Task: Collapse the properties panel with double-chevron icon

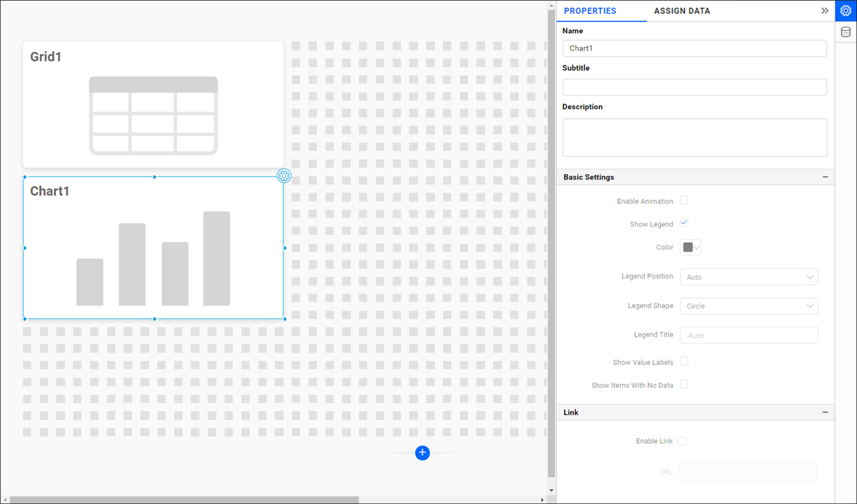Action: tap(824, 11)
